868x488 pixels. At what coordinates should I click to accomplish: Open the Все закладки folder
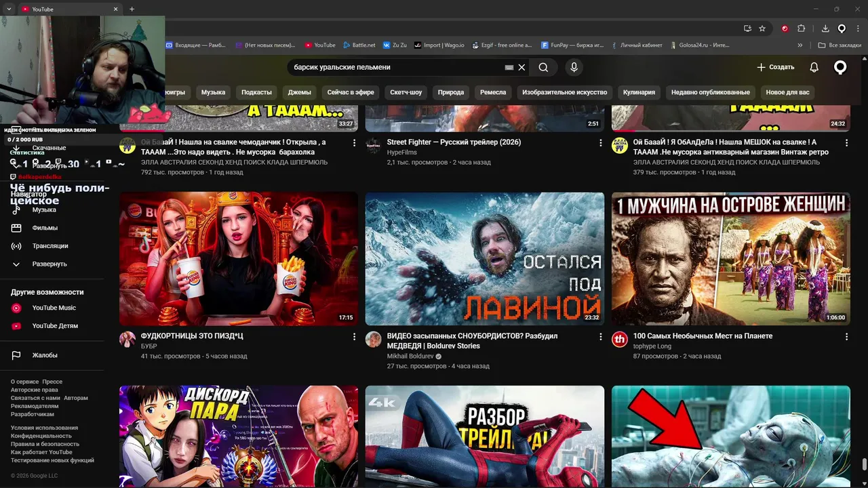840,45
